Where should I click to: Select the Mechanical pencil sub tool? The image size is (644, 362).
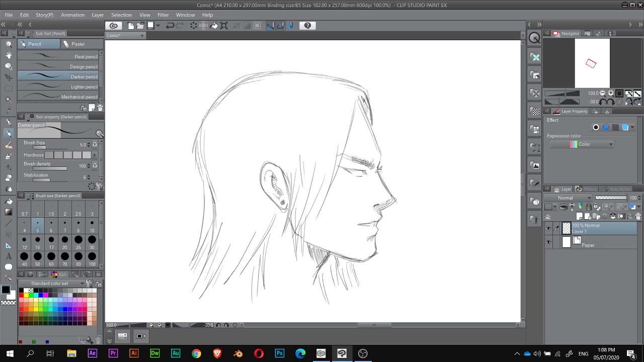58,97
